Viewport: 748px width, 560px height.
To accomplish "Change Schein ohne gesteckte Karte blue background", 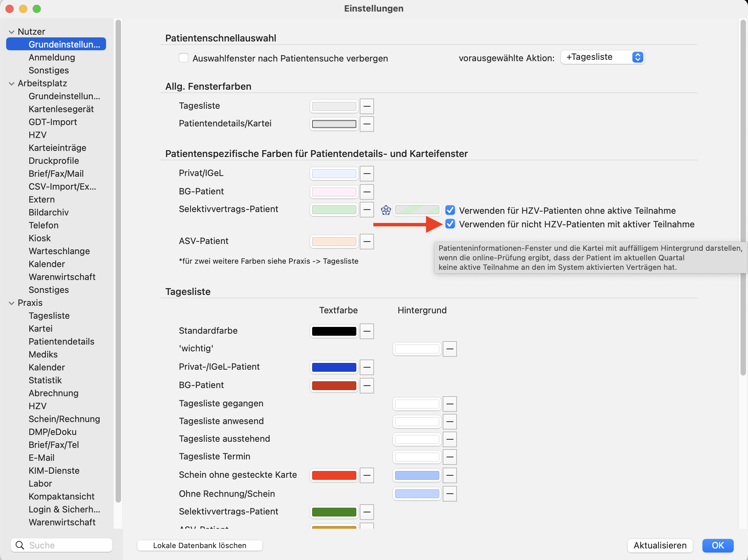I will [x=417, y=475].
